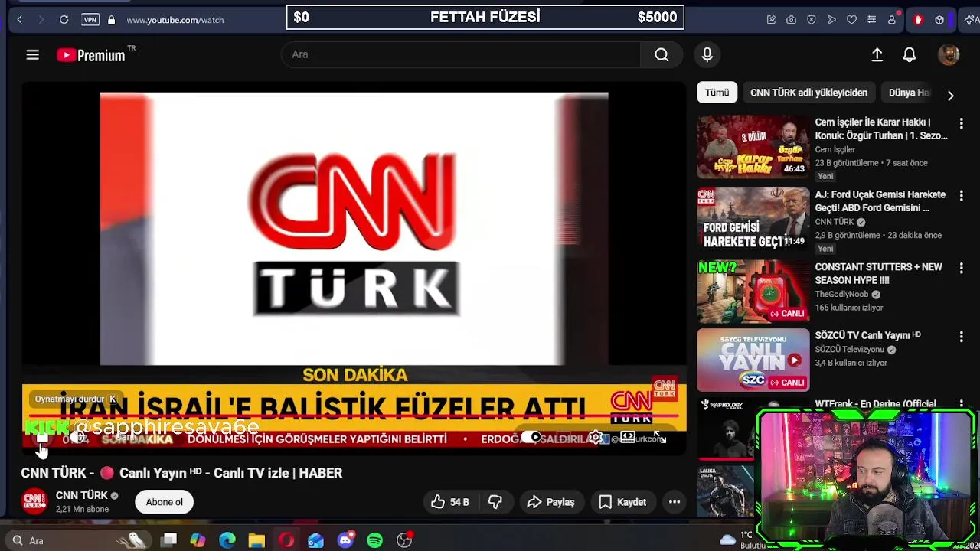Click the red hand extension icon
The width and height of the screenshot is (980, 551).
click(918, 20)
